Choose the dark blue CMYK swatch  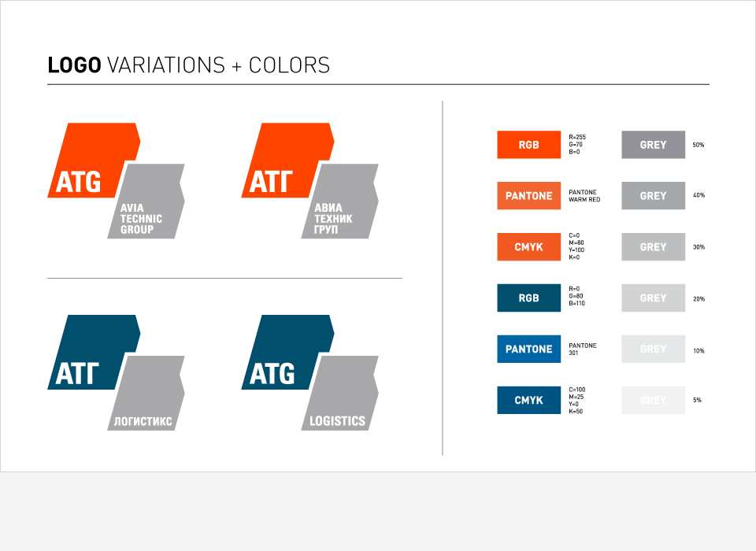click(529, 400)
